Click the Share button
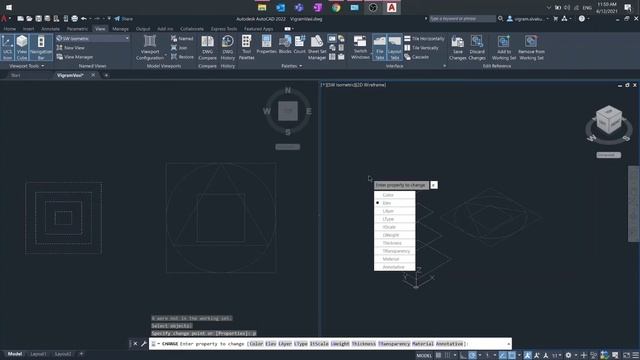Screen dimensions: 640x360 (x=124, y=19)
